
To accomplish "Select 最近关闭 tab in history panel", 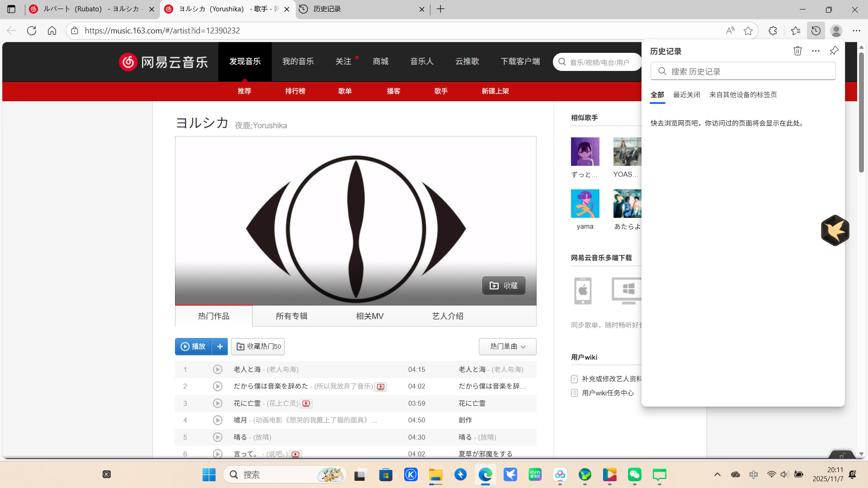I will click(686, 95).
